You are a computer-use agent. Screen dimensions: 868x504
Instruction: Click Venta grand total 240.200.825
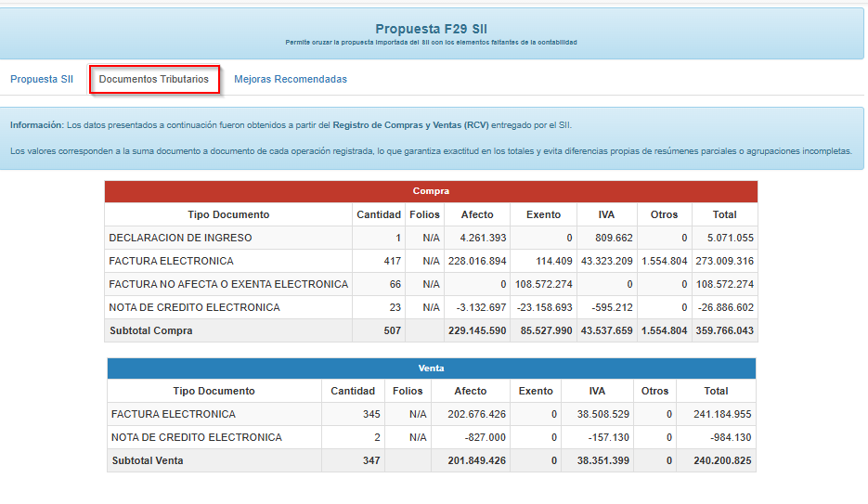point(722,461)
